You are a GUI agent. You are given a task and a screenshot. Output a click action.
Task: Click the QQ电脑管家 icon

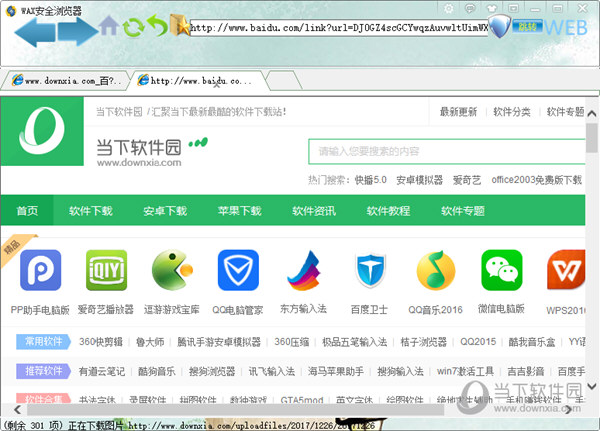238,270
